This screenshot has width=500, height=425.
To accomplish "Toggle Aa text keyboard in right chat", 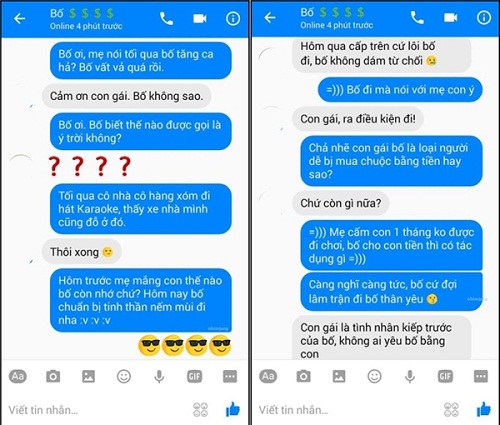I will point(268,376).
